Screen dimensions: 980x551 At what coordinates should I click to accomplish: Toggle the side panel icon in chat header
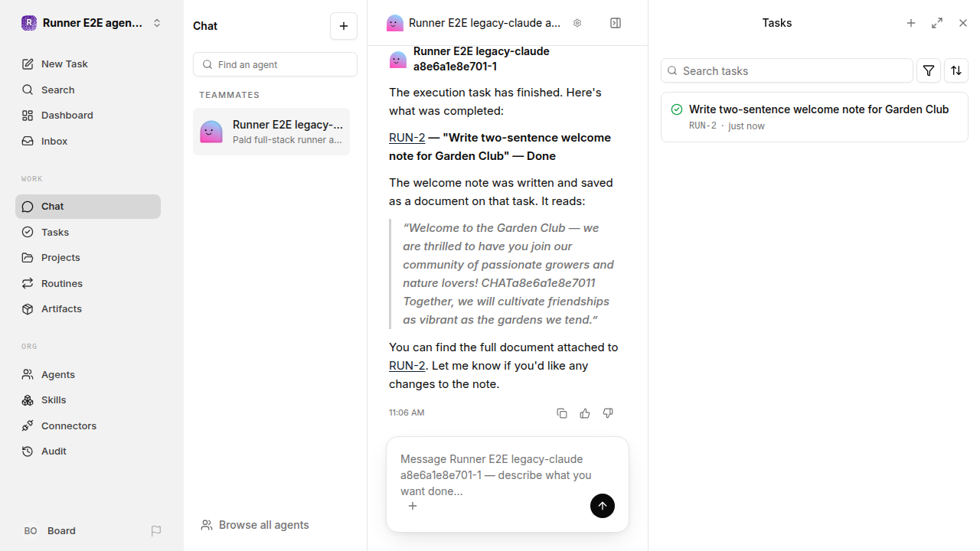[616, 23]
